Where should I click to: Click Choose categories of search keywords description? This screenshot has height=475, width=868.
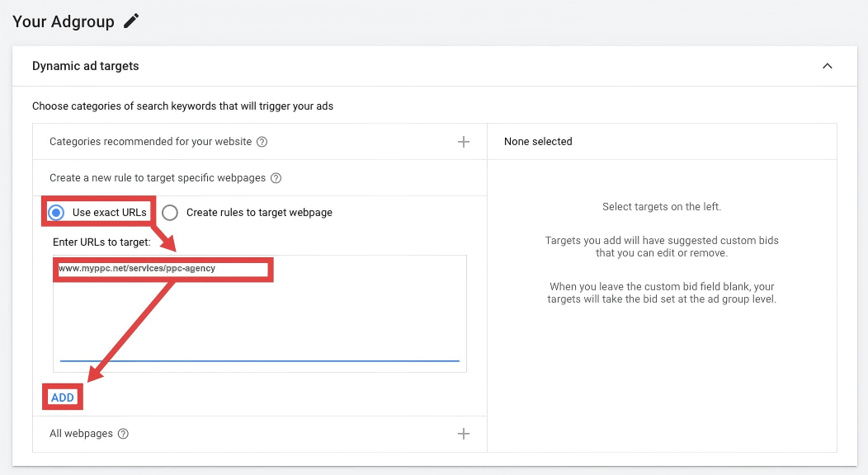182,106
